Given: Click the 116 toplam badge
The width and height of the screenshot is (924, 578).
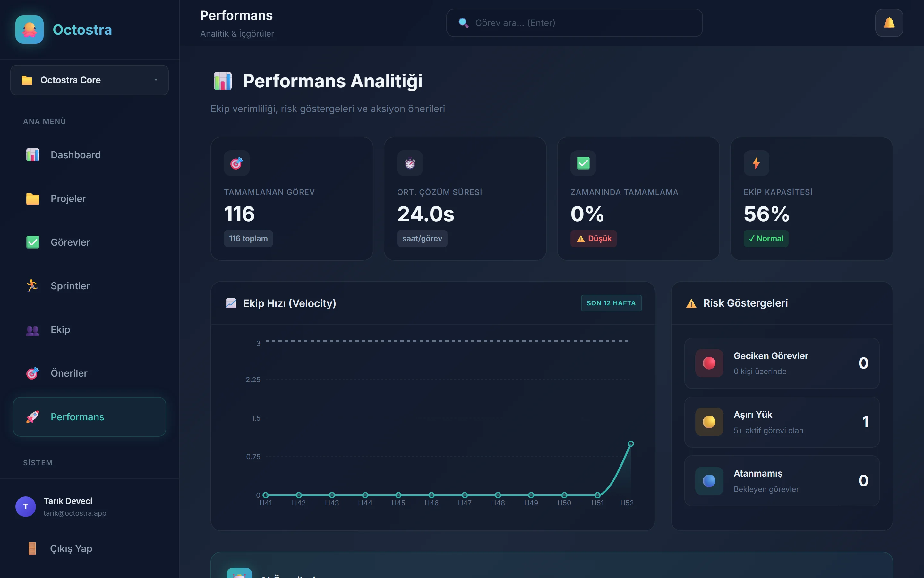Looking at the screenshot, I should tap(248, 239).
